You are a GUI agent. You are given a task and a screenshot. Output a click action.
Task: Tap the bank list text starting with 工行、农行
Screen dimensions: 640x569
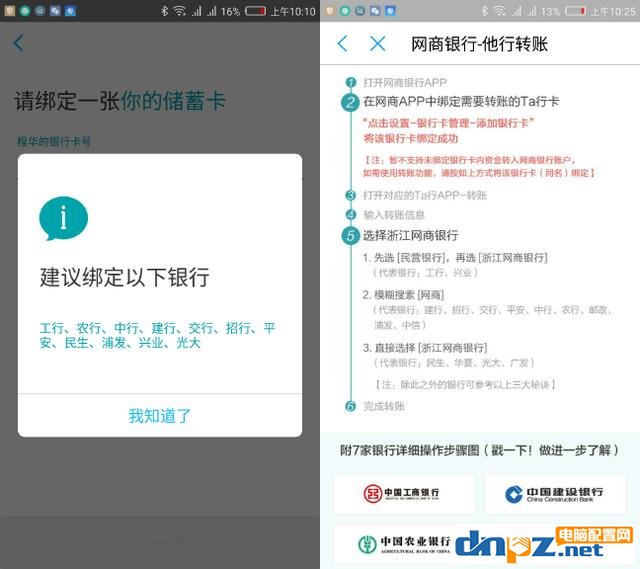[158, 336]
